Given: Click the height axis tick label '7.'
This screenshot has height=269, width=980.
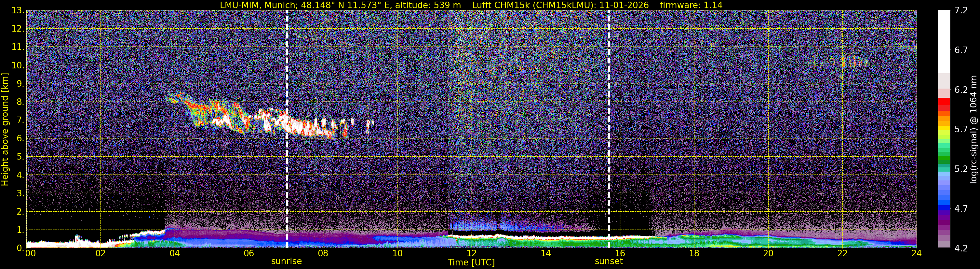Looking at the screenshot, I should click(x=20, y=120).
